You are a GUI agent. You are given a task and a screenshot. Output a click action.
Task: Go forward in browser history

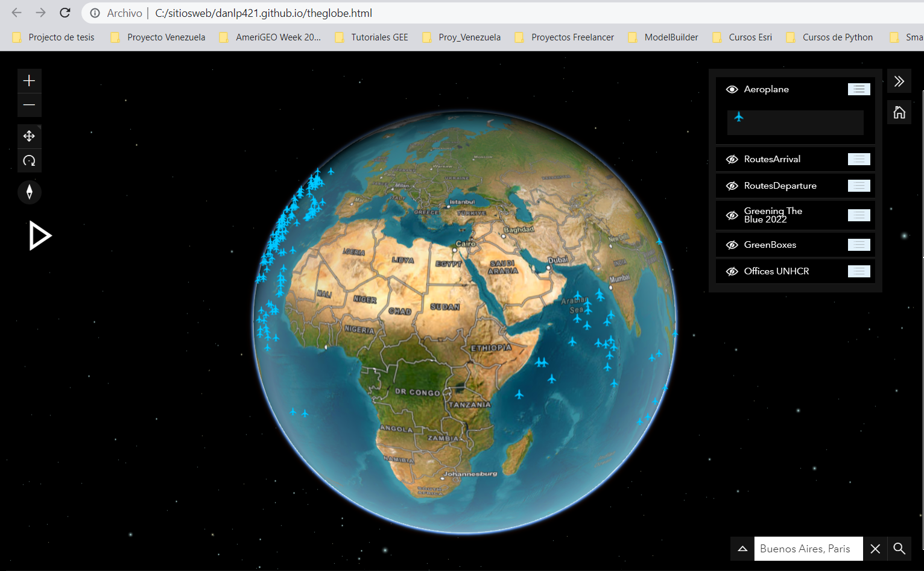pyautogui.click(x=40, y=13)
